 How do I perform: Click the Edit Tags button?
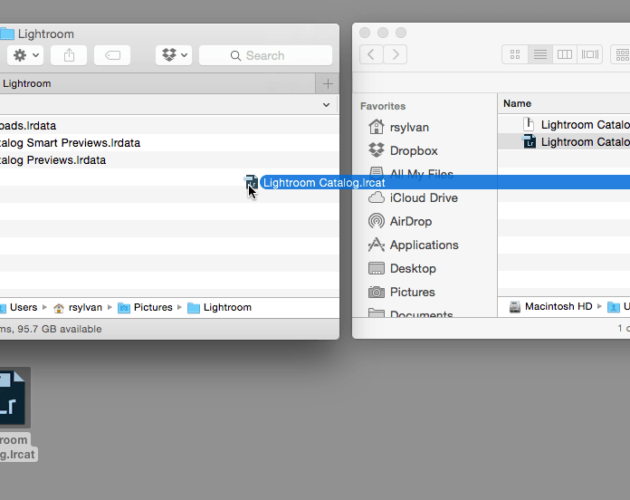pos(112,55)
